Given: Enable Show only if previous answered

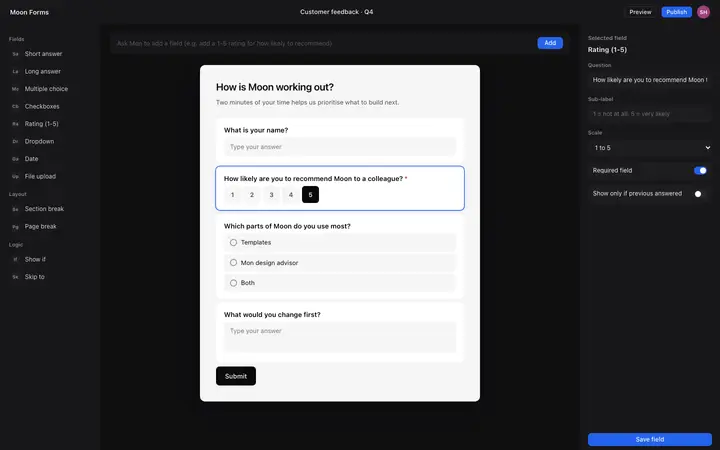Looking at the screenshot, I should [700, 194].
